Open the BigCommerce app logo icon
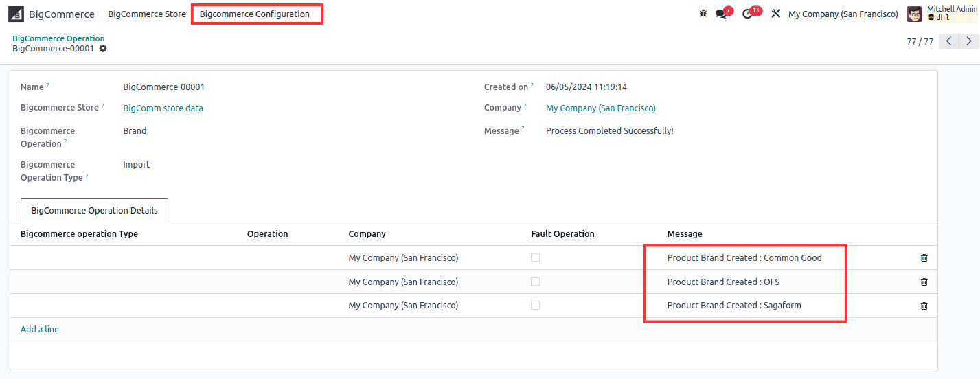Image resolution: width=980 pixels, height=379 pixels. coord(16,14)
